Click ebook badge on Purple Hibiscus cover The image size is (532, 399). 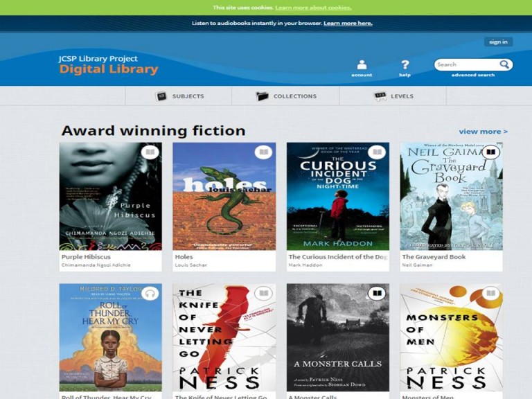click(x=150, y=152)
